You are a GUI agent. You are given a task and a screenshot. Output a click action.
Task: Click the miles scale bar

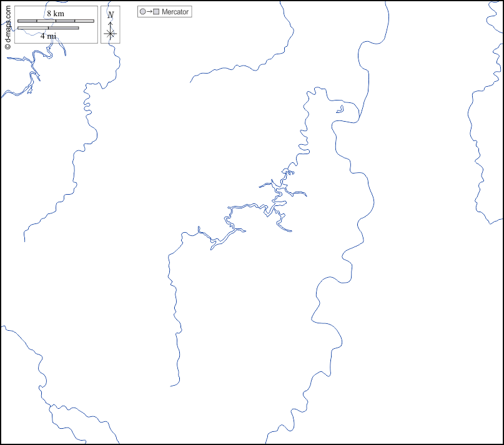pos(48,28)
